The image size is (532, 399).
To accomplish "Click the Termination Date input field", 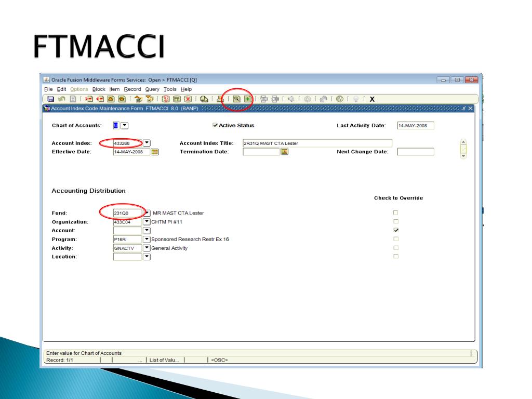I will pos(261,152).
